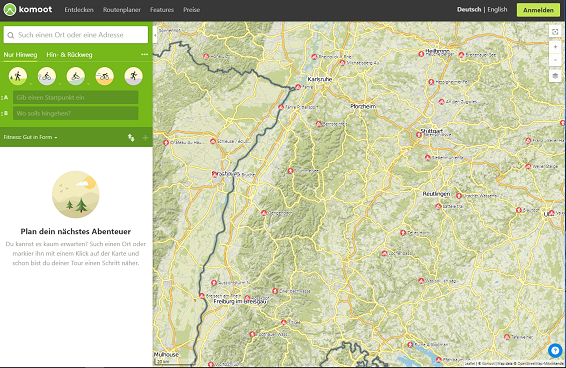Grab the B waypoint handle
The height and width of the screenshot is (368, 566).
pyautogui.click(x=4, y=113)
